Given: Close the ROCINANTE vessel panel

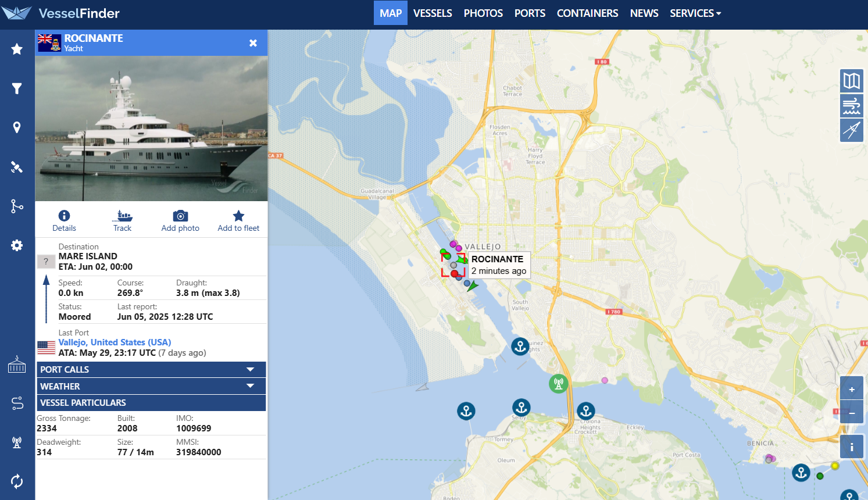Looking at the screenshot, I should (x=253, y=43).
